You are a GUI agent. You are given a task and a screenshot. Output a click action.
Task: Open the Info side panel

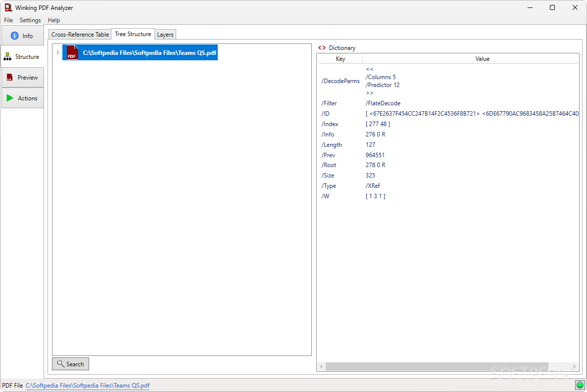point(22,36)
